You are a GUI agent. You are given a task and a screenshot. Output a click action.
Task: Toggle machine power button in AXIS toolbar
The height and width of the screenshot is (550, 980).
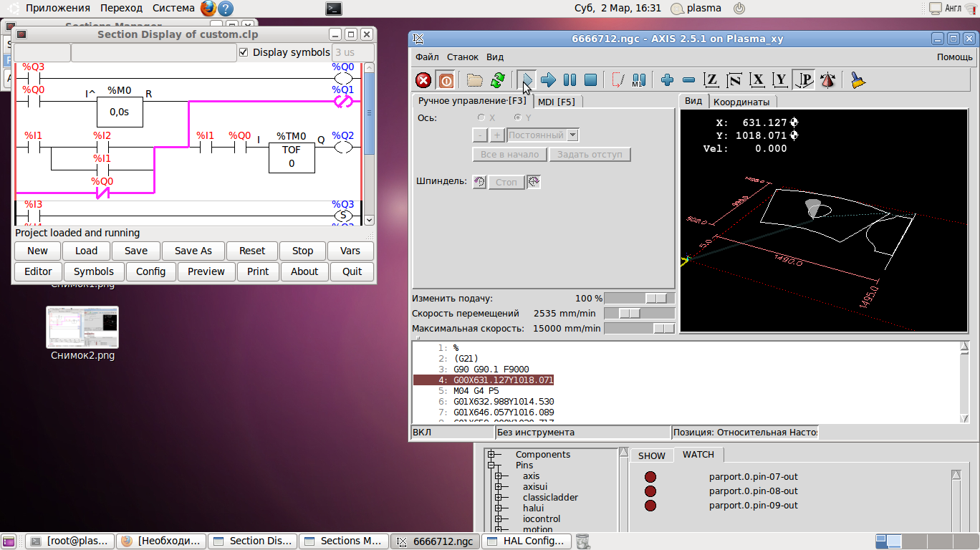(446, 80)
